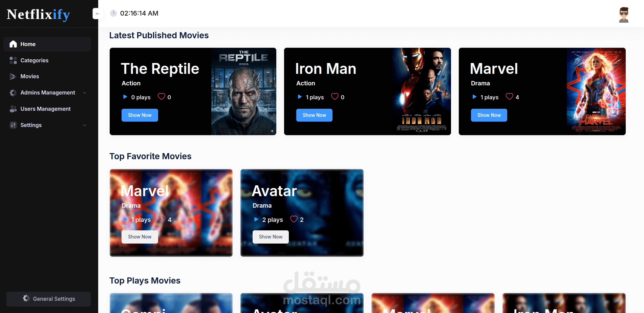Click the Users Management people icon
Viewport: 644px width, 313px height.
[x=13, y=109]
